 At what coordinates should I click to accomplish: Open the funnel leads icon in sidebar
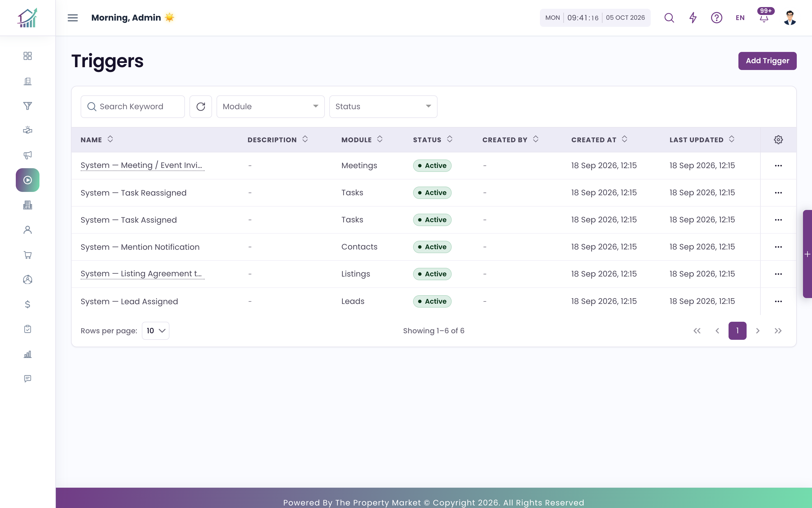point(28,106)
